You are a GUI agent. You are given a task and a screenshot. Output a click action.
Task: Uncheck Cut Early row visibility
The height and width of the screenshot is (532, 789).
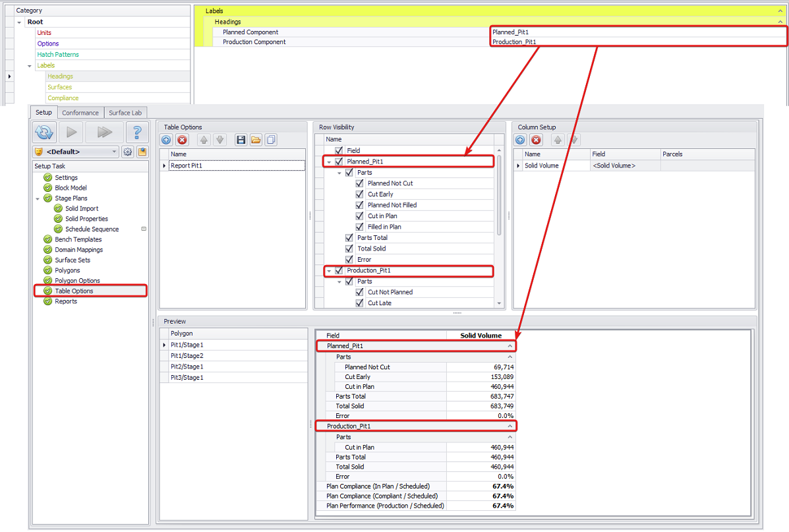359,194
